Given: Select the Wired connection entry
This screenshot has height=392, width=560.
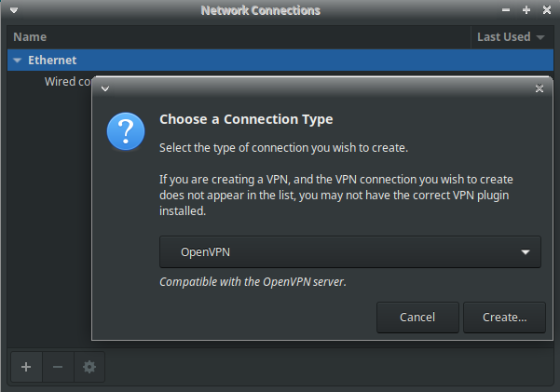Looking at the screenshot, I should [x=67, y=82].
